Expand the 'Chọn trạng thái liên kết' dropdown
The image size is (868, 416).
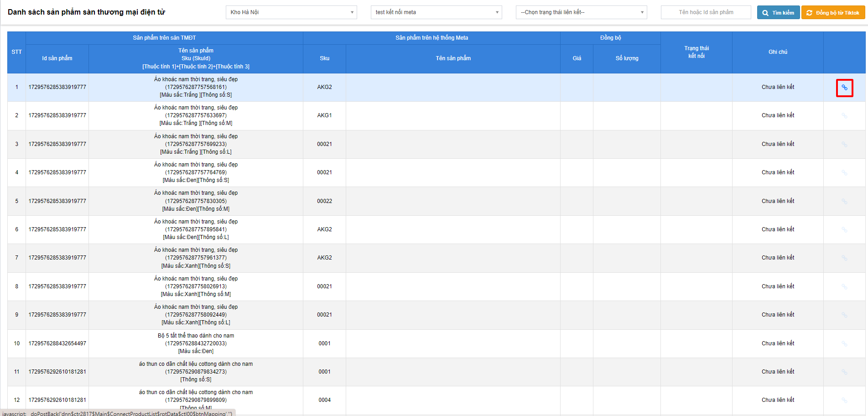[581, 12]
